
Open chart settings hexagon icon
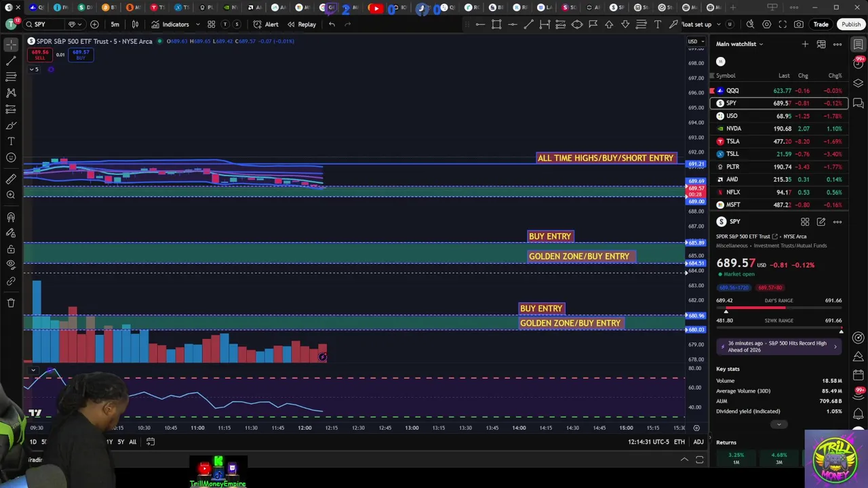(766, 24)
